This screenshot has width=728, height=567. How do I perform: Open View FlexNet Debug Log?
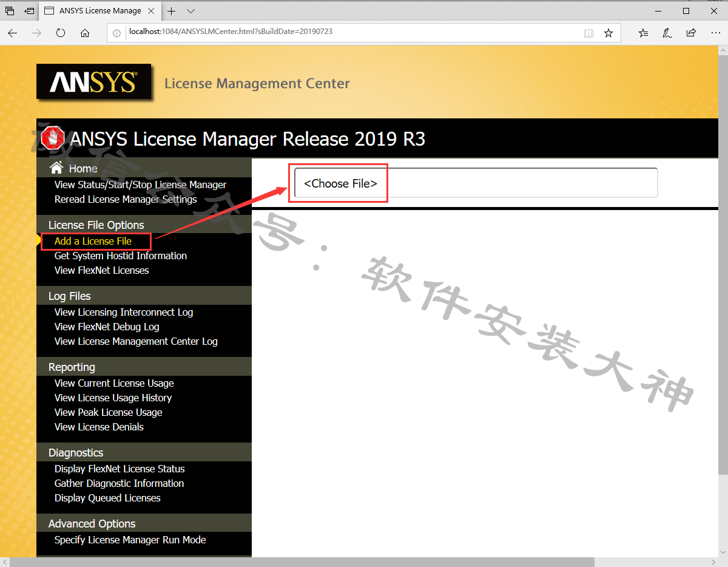(107, 327)
